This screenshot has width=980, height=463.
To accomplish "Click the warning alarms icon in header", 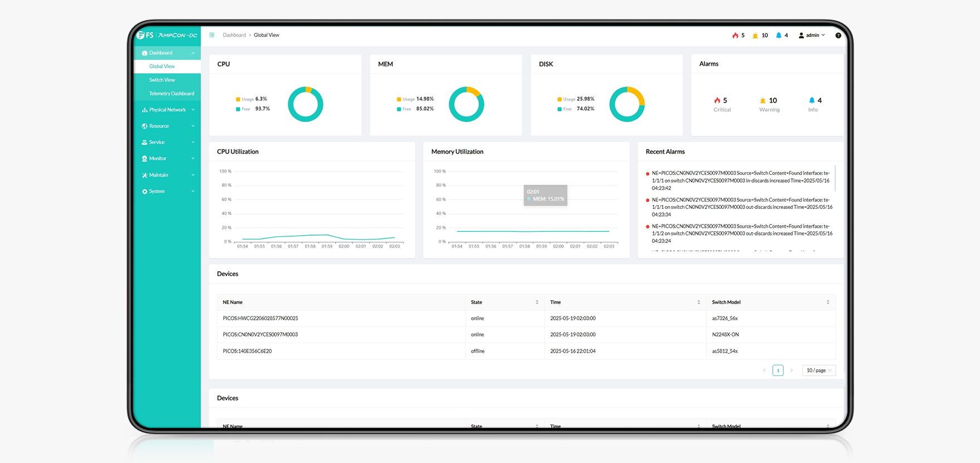I will (x=755, y=35).
